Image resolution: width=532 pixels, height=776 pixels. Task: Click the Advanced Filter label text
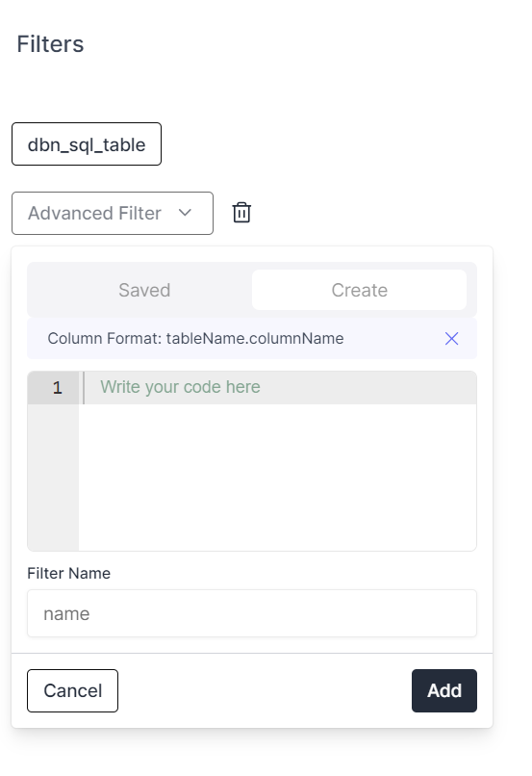click(x=94, y=214)
